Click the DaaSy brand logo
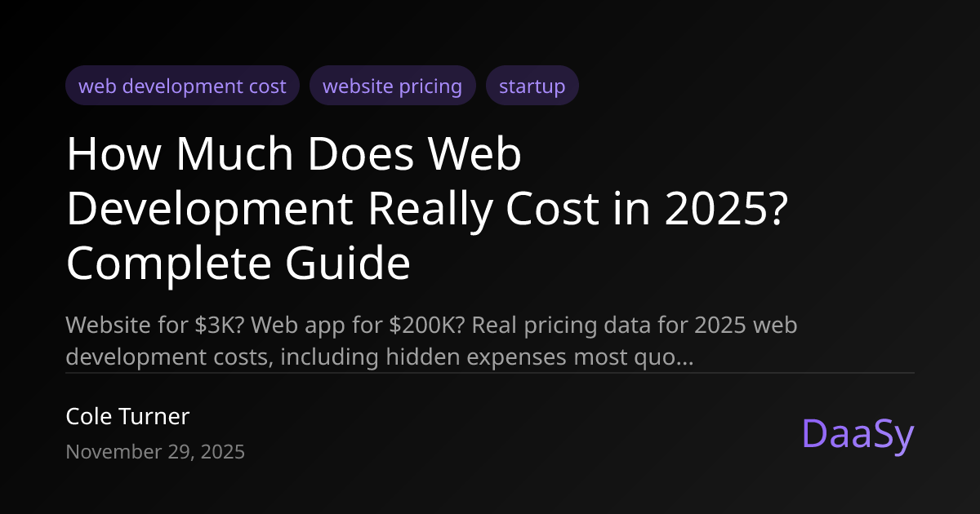Viewport: 980px width, 514px height. [857, 434]
